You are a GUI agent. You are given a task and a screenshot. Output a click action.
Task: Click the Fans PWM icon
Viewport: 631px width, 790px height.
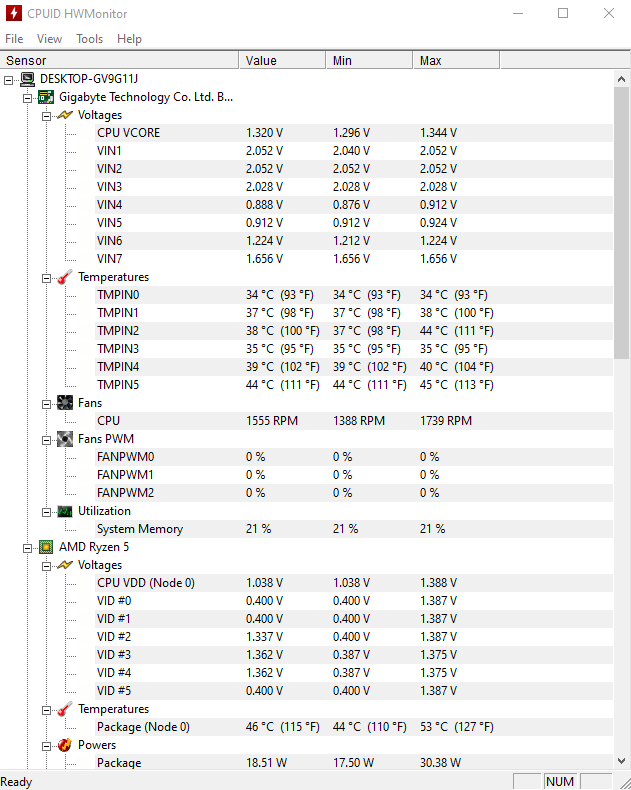(x=65, y=439)
